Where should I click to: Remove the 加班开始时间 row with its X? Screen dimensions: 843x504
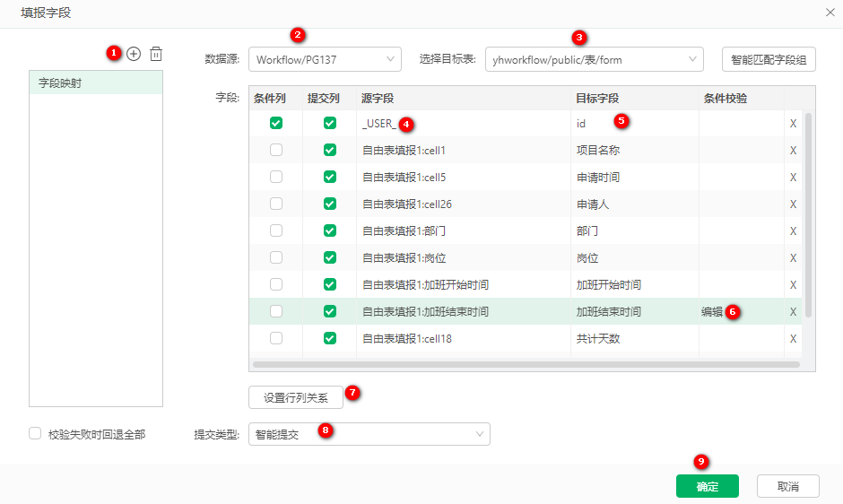click(793, 285)
